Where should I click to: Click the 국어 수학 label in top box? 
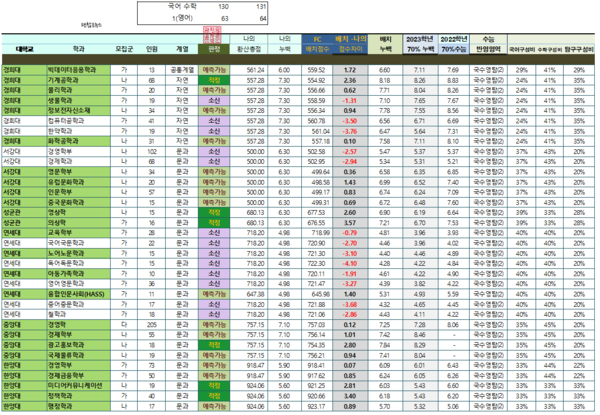(x=182, y=7)
